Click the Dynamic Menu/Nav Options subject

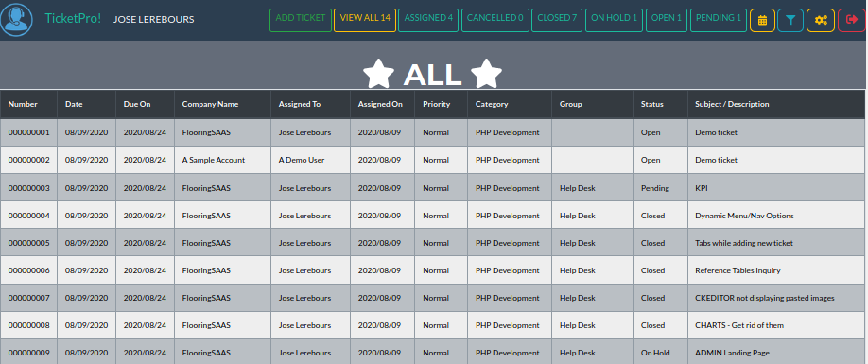point(744,216)
